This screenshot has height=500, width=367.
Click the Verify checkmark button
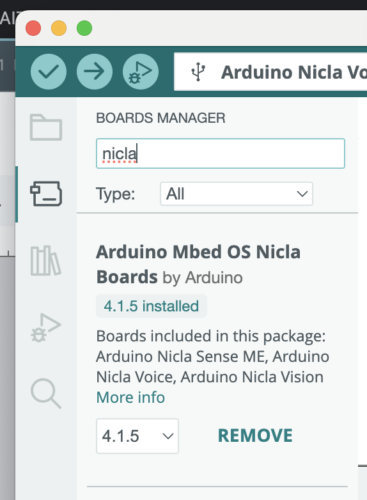49,72
